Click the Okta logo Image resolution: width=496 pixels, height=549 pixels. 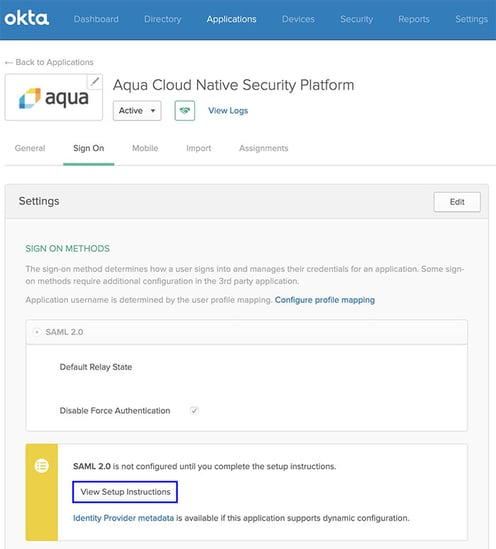pos(27,18)
